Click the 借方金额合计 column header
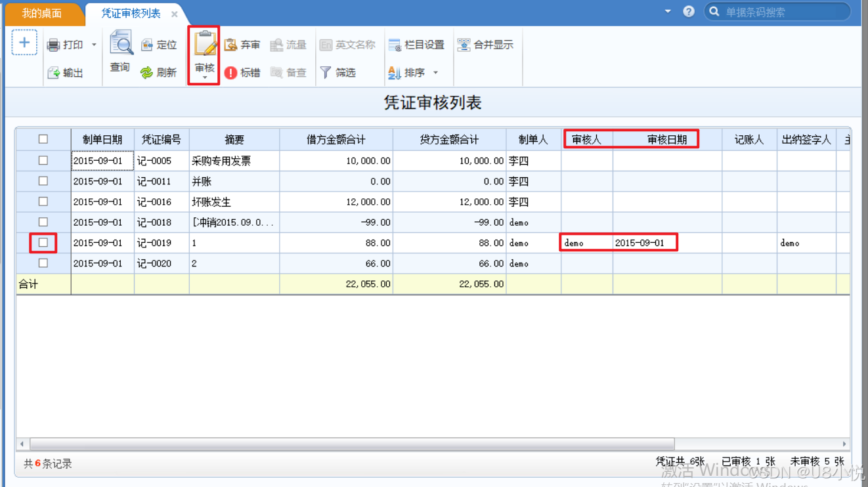Screen dimensions: 868x487 336,139
